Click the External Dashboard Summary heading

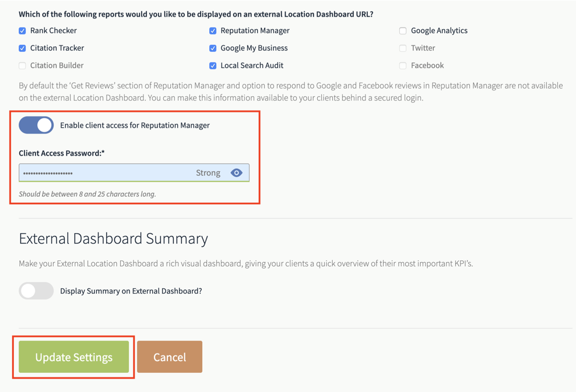(114, 239)
